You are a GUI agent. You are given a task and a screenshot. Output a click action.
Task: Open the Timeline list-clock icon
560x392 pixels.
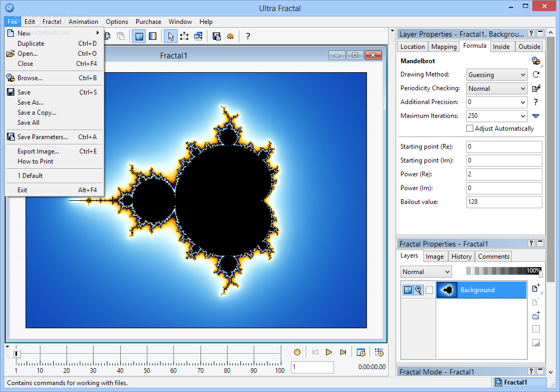coord(379,352)
